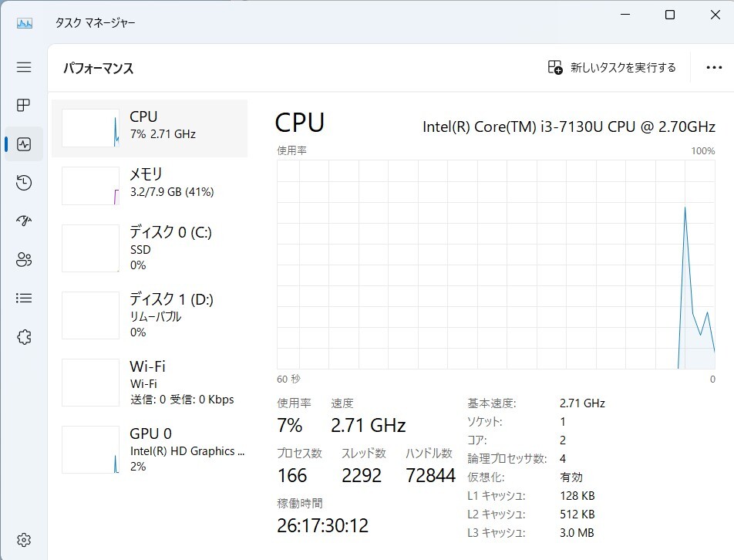Image resolution: width=734 pixels, height=560 pixels.
Task: Select GPU 0 Intel HD Graphics item
Action: coord(150,450)
